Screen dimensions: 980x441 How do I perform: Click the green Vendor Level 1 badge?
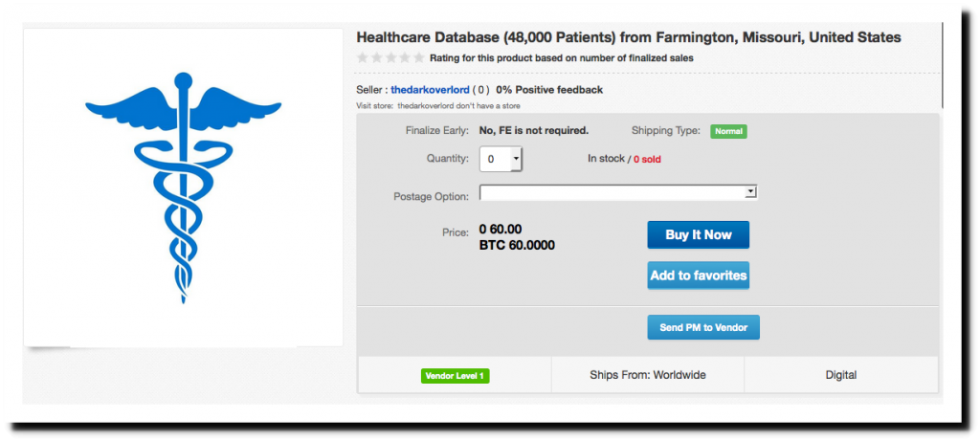pyautogui.click(x=455, y=376)
